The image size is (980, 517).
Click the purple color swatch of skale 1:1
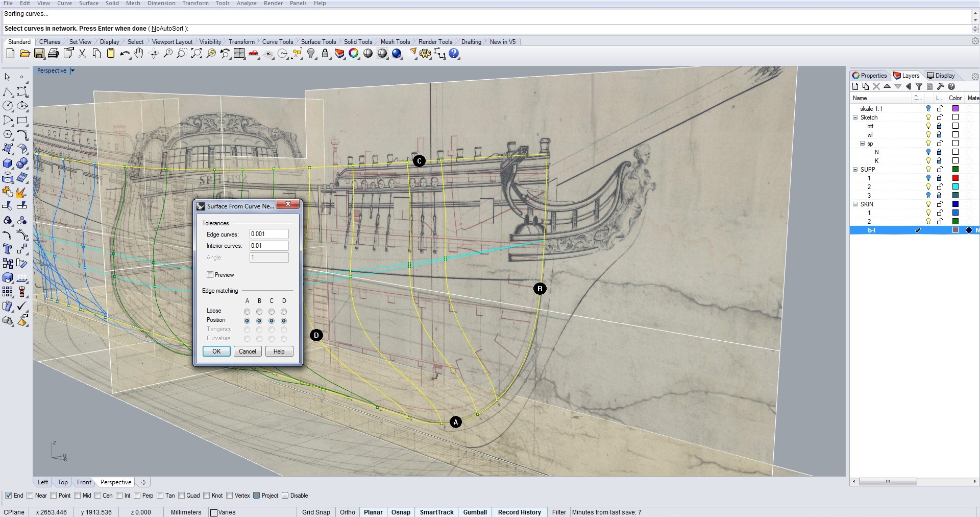(x=955, y=109)
